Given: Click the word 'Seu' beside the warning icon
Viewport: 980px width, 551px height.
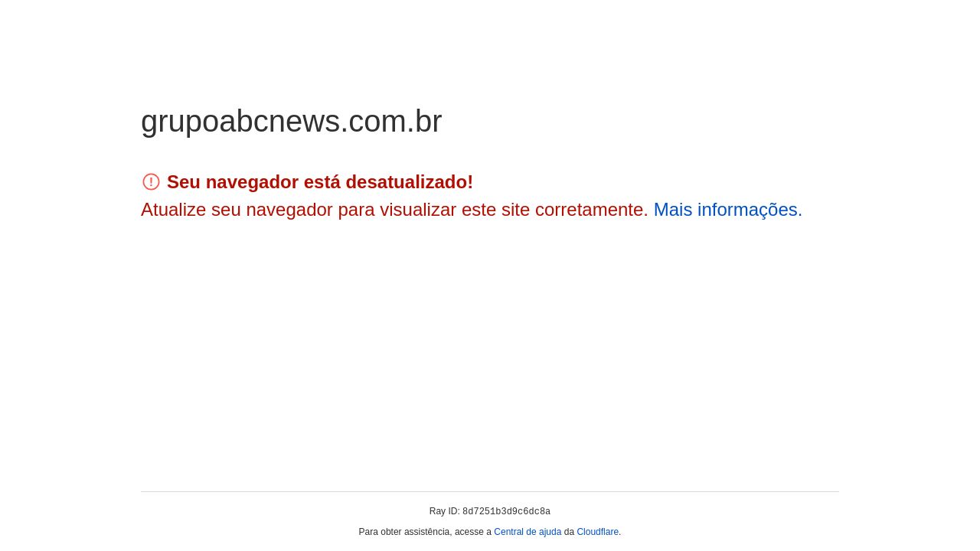Looking at the screenshot, I should click(x=184, y=182).
